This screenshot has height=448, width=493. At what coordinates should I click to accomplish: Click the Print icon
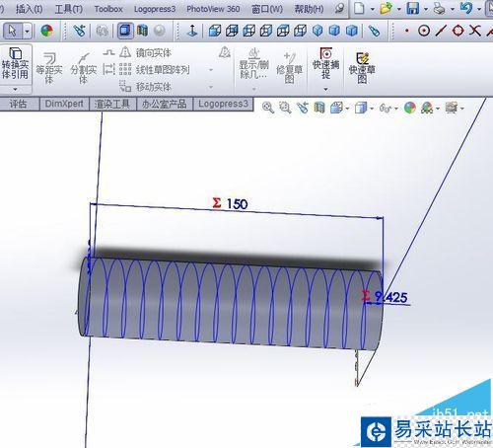(440, 8)
